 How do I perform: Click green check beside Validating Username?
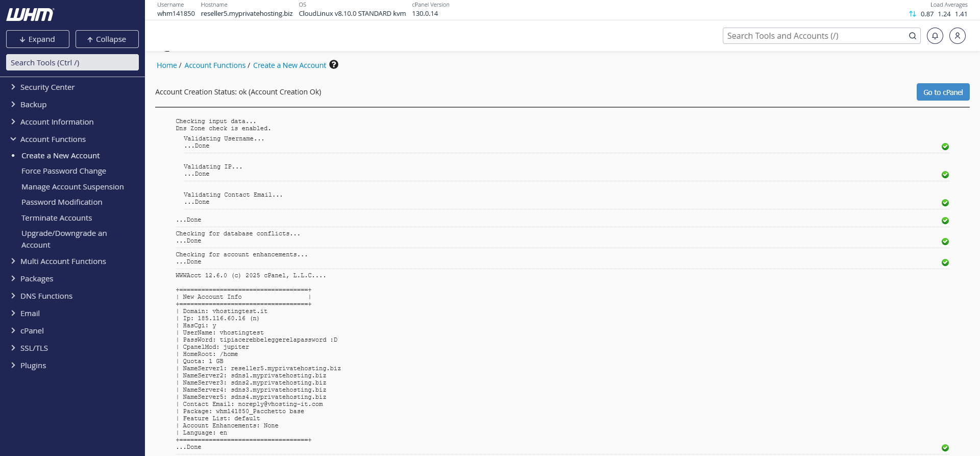945,147
